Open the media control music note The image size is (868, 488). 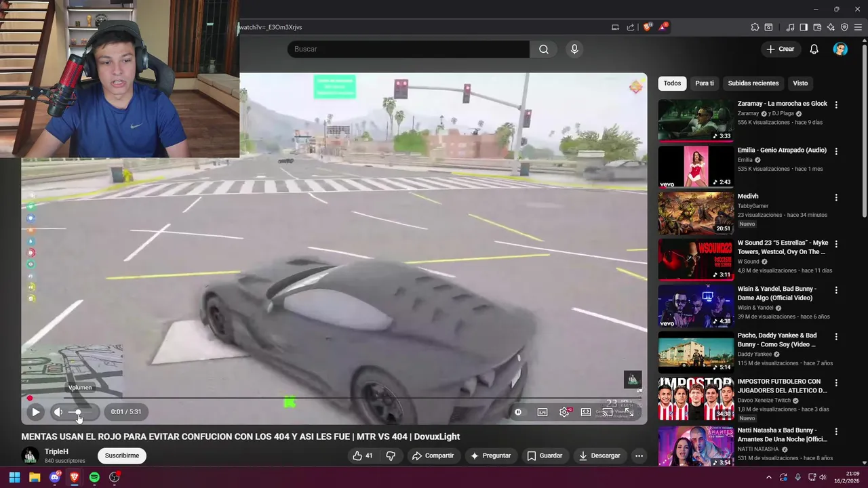click(x=790, y=27)
